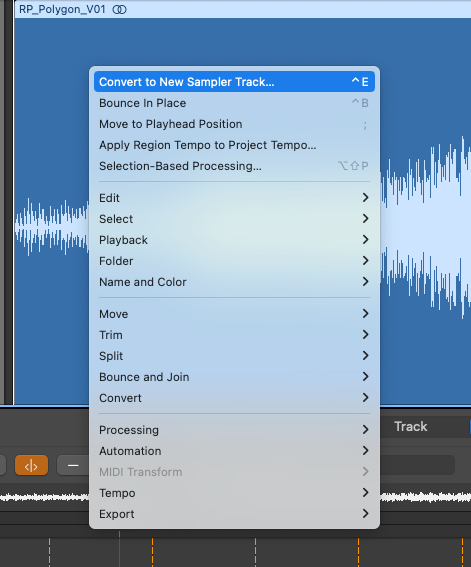Open Selection-Based Processing
471x567 pixels.
click(x=234, y=166)
